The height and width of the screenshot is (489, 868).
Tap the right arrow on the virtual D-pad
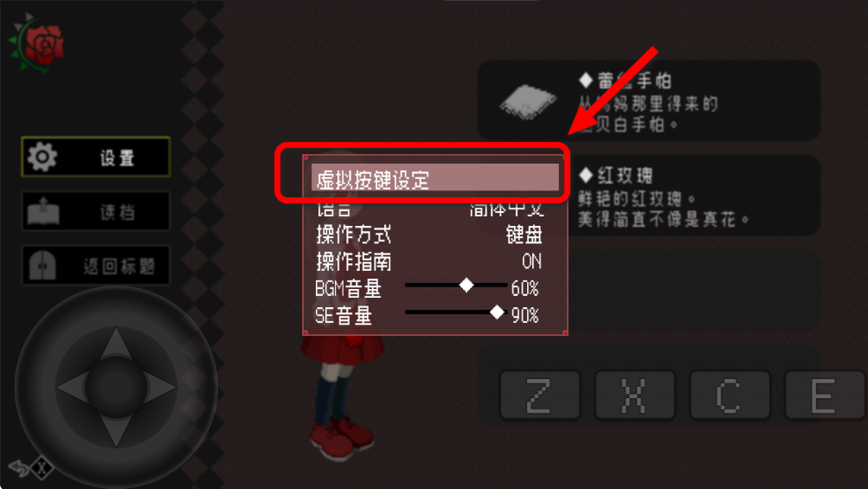(160, 387)
